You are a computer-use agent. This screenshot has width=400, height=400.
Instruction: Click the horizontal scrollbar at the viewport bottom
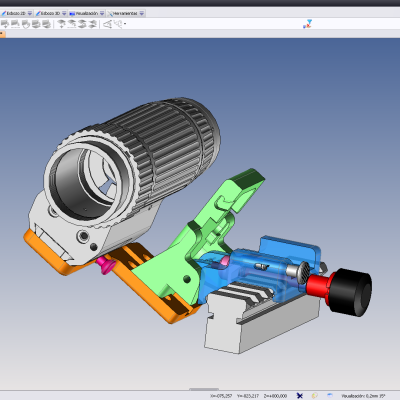click(204, 389)
